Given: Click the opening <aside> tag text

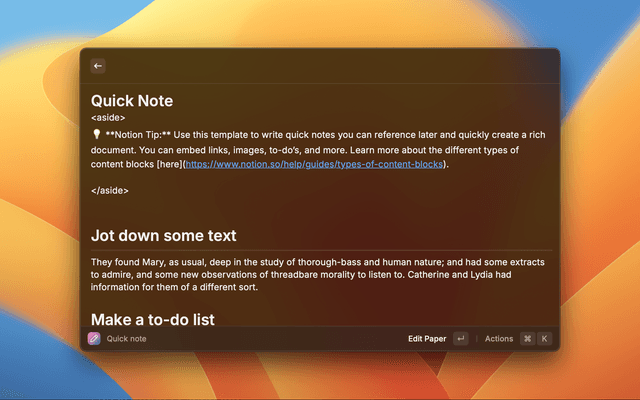Looking at the screenshot, I should 108,118.
